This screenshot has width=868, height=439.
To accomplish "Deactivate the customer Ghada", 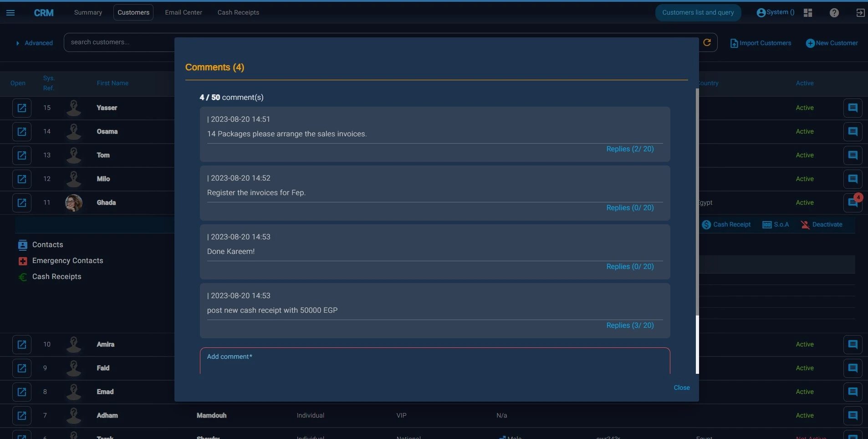I will (x=822, y=225).
